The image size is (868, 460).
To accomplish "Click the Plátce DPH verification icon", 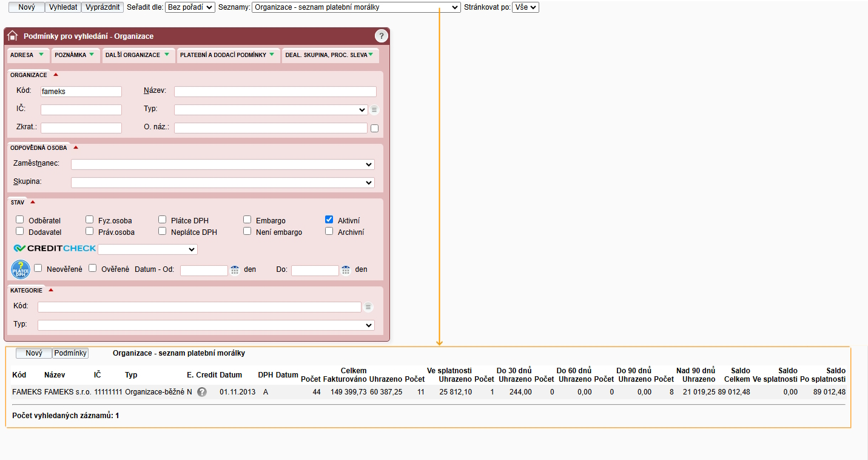I will pyautogui.click(x=21, y=269).
